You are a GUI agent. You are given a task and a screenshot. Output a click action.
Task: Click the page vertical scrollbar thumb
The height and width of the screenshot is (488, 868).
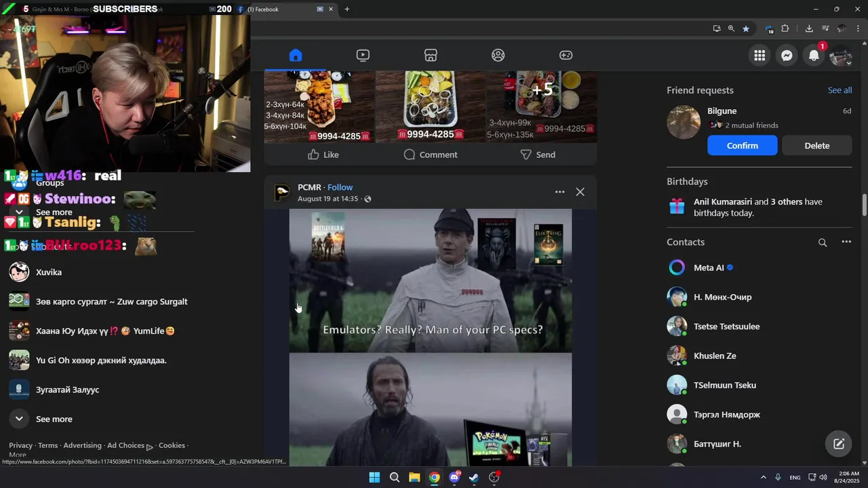click(x=865, y=205)
